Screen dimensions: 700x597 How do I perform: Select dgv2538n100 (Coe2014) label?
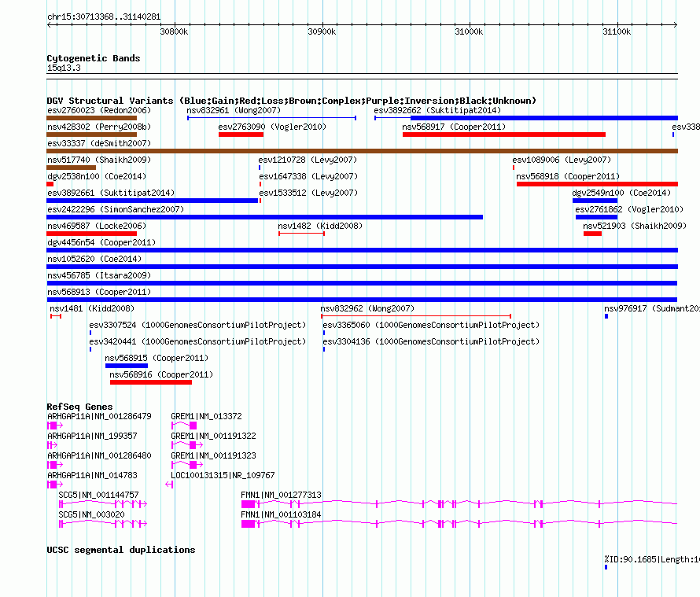pos(97,176)
